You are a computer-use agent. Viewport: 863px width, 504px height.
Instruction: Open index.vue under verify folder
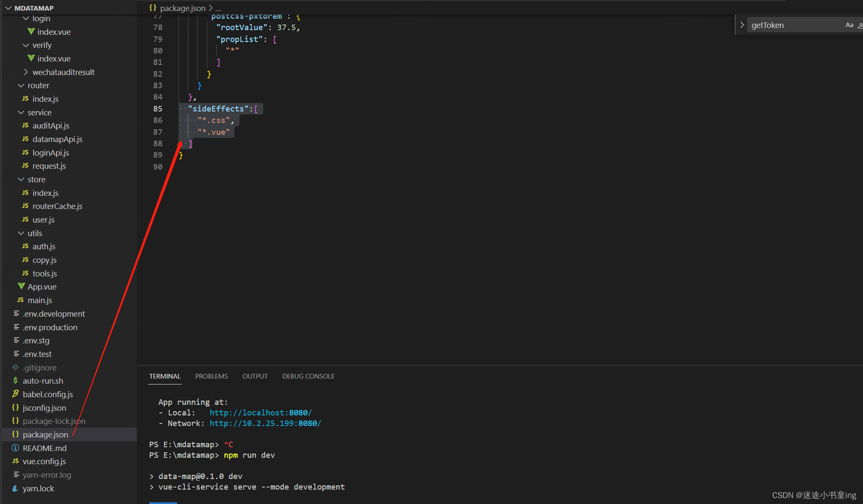pos(54,58)
